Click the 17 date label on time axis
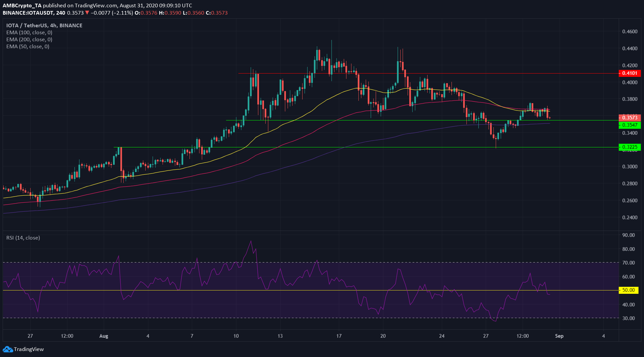This screenshot has height=357, width=644. (x=339, y=336)
